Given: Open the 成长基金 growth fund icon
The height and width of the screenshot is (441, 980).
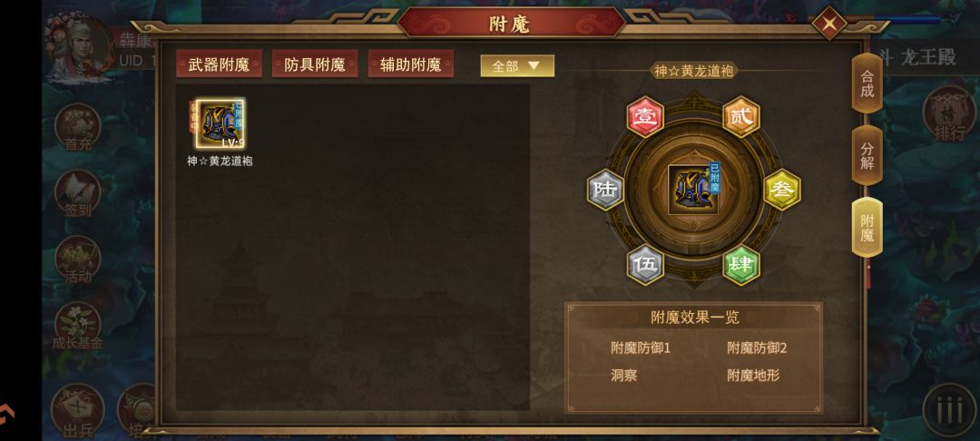Looking at the screenshot, I should pyautogui.click(x=78, y=327).
